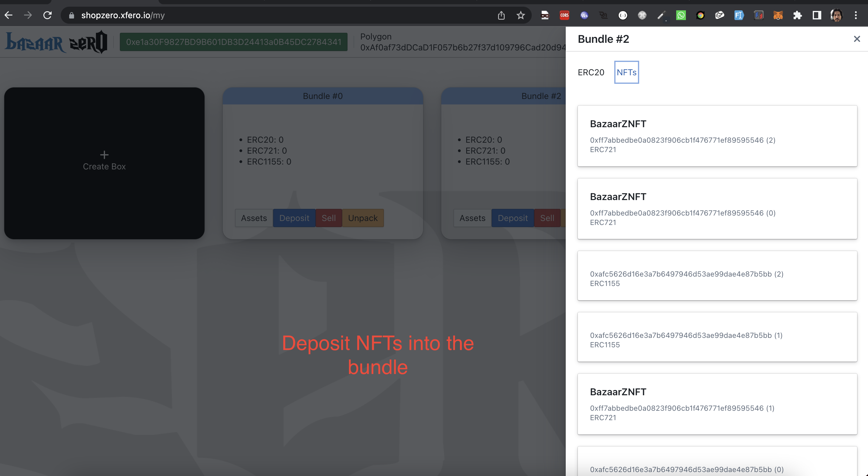Switch to the ERC20 tab
This screenshot has height=476, width=868.
point(591,72)
